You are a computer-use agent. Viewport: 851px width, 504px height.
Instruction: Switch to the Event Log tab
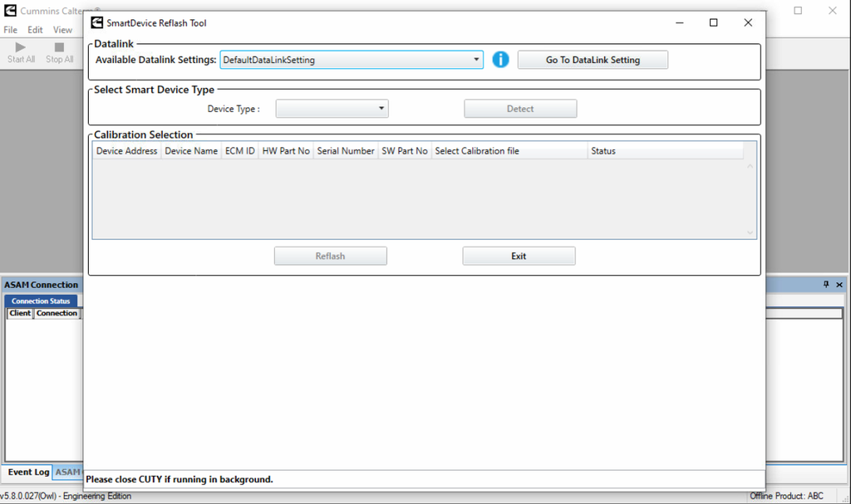[28, 472]
